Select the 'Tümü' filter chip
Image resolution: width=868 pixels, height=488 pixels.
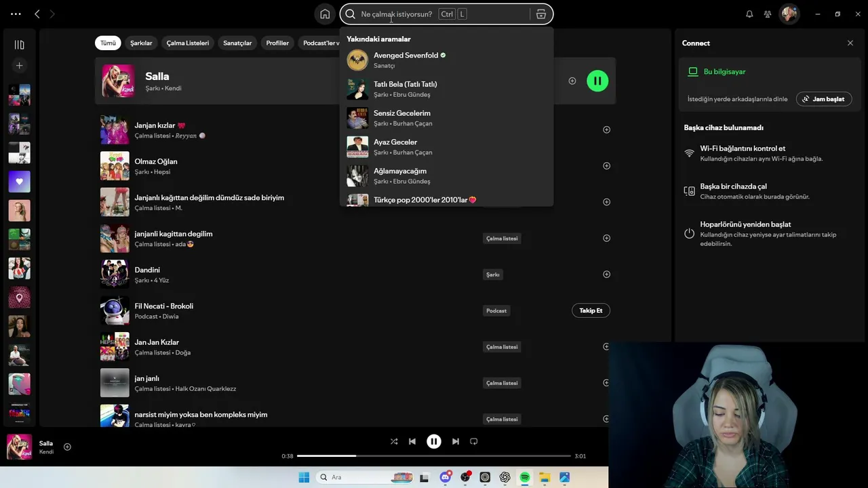pyautogui.click(x=108, y=43)
